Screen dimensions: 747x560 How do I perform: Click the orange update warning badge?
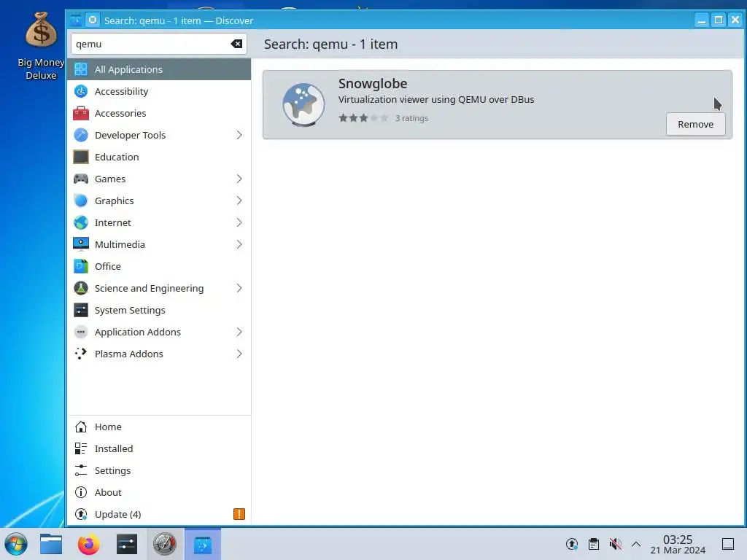tap(239, 514)
